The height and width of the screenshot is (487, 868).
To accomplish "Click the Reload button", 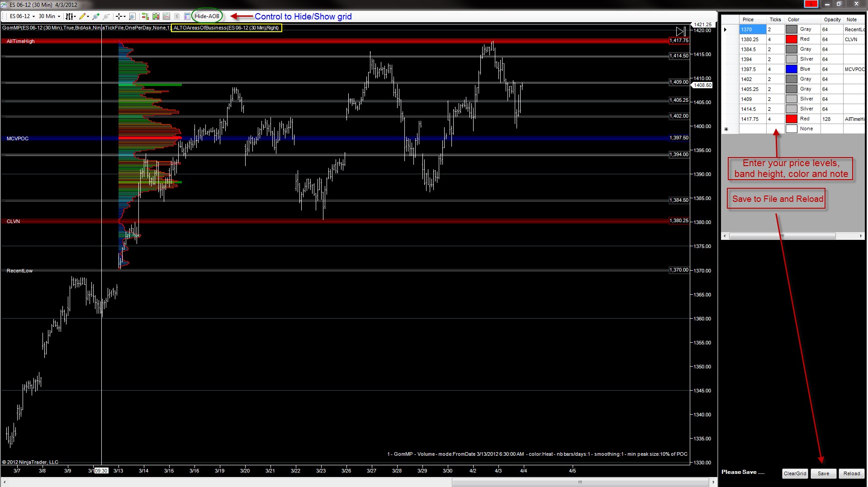I will pyautogui.click(x=852, y=473).
